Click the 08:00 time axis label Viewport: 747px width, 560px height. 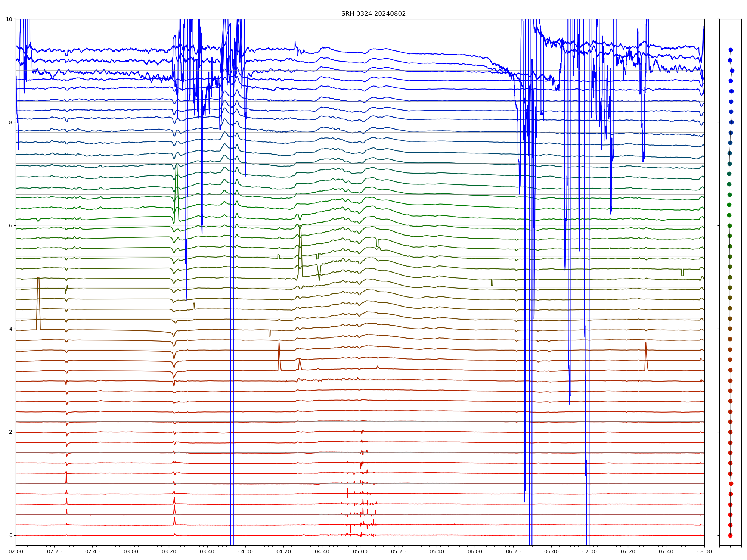tap(704, 551)
